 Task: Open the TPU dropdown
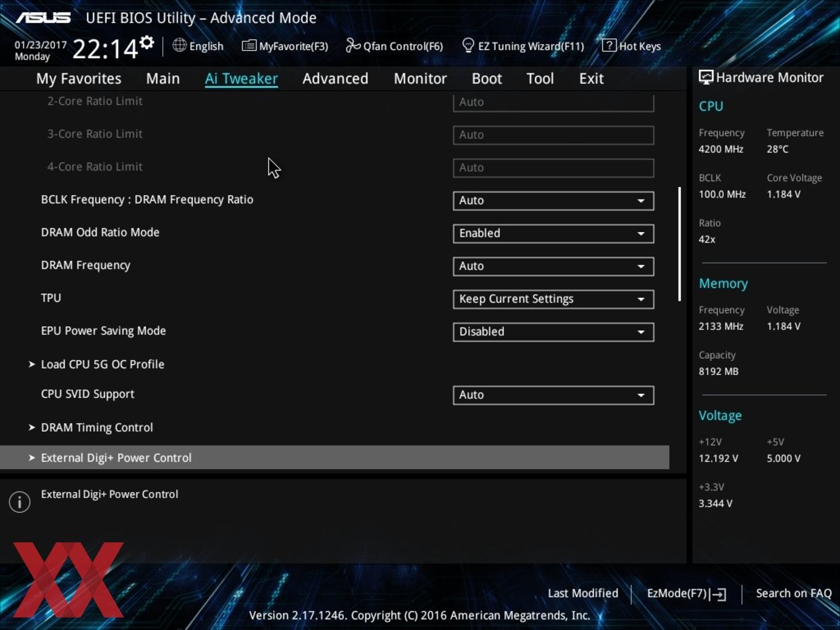[553, 299]
